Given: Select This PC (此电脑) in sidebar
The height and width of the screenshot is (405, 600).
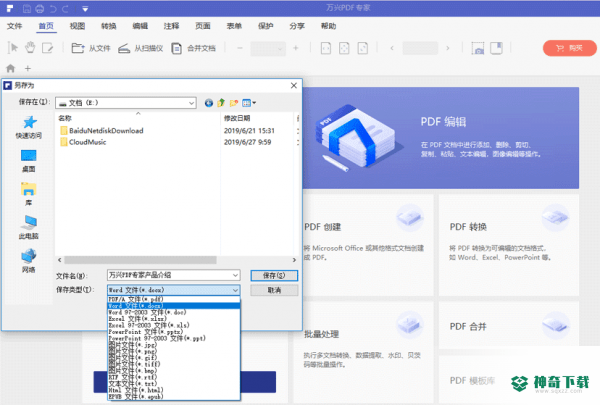Looking at the screenshot, I should pyautogui.click(x=29, y=227).
